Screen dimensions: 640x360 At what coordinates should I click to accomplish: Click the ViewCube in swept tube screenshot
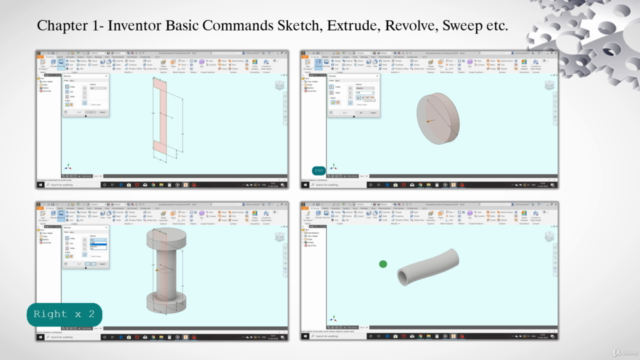pyautogui.click(x=550, y=236)
